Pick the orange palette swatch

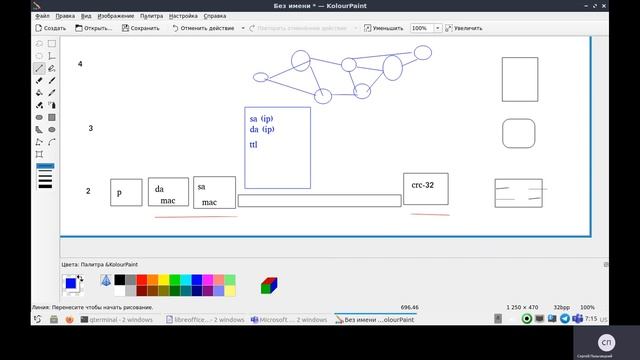(x=153, y=280)
